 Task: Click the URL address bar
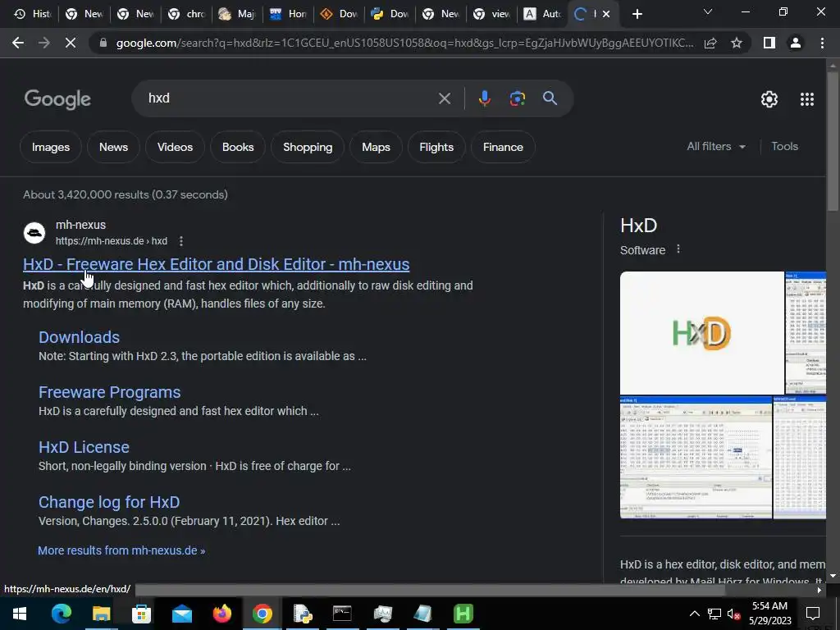click(404, 43)
